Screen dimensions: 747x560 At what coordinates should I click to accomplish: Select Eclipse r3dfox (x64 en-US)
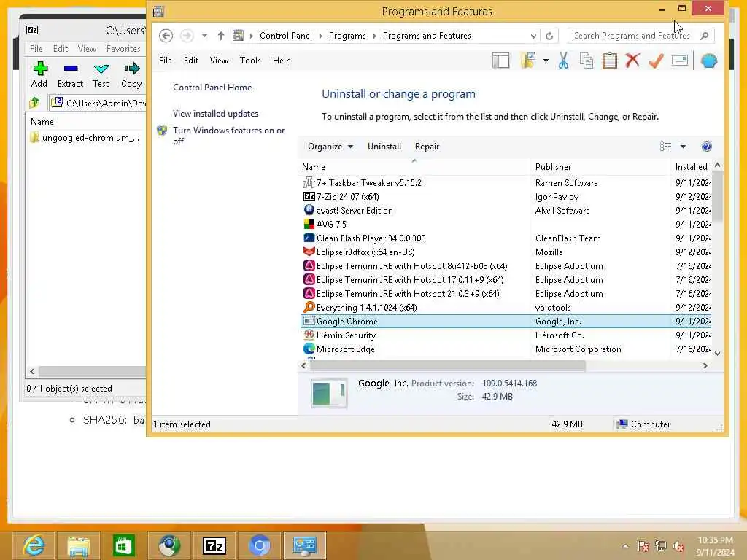click(x=506, y=252)
